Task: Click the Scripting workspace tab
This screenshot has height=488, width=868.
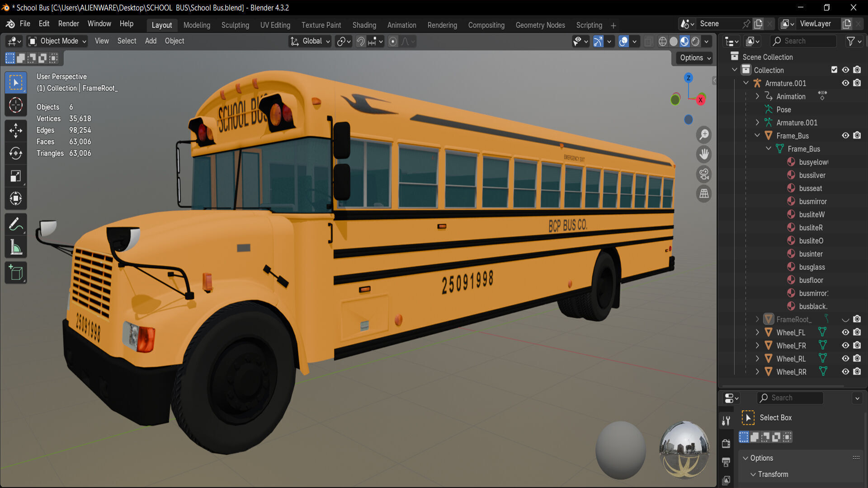Action: tap(589, 25)
